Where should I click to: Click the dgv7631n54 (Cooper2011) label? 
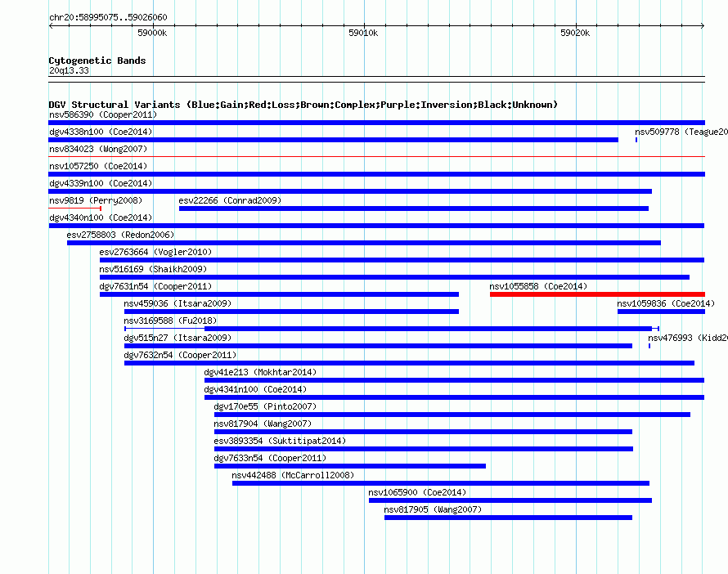155,286
